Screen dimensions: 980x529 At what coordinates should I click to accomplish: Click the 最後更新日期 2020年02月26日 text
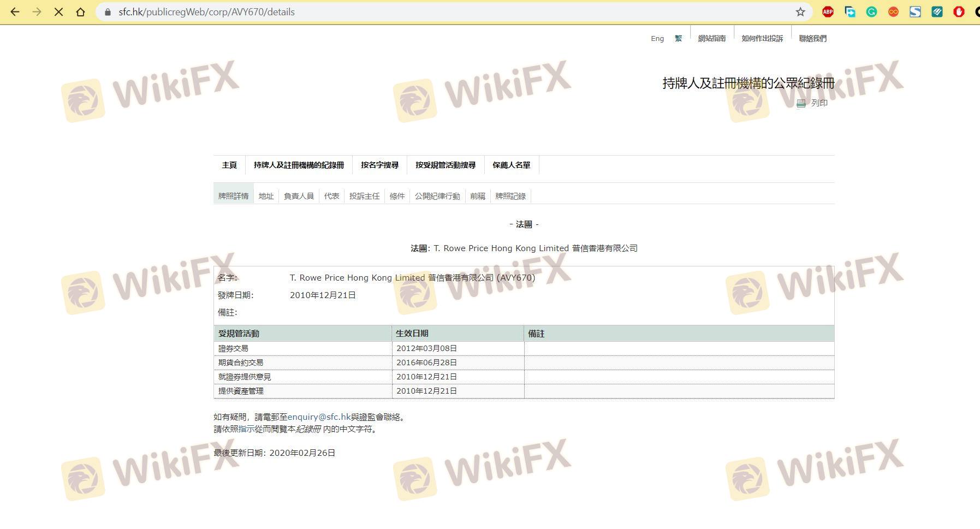(x=275, y=453)
